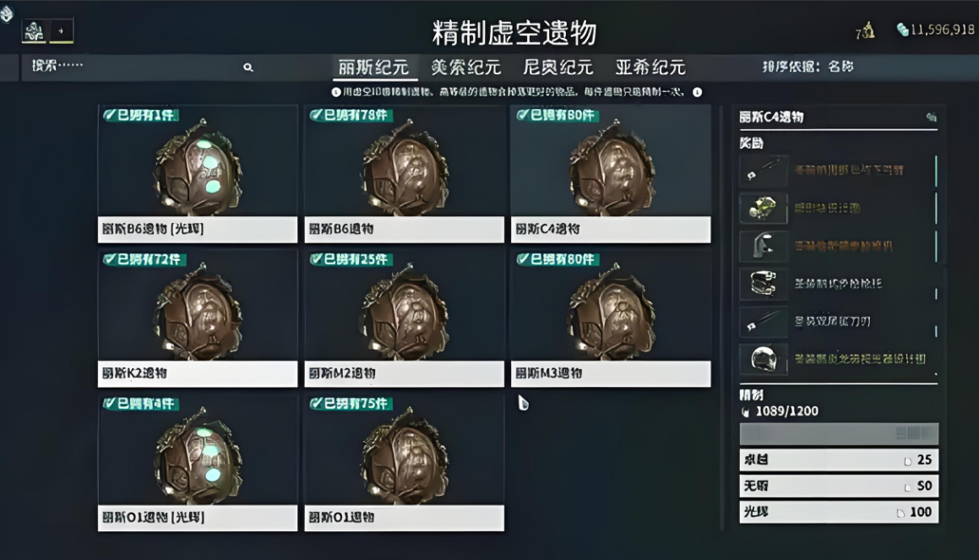The width and height of the screenshot is (979, 560).
Task: Click the magnifier icon in search bar
Action: 247,68
